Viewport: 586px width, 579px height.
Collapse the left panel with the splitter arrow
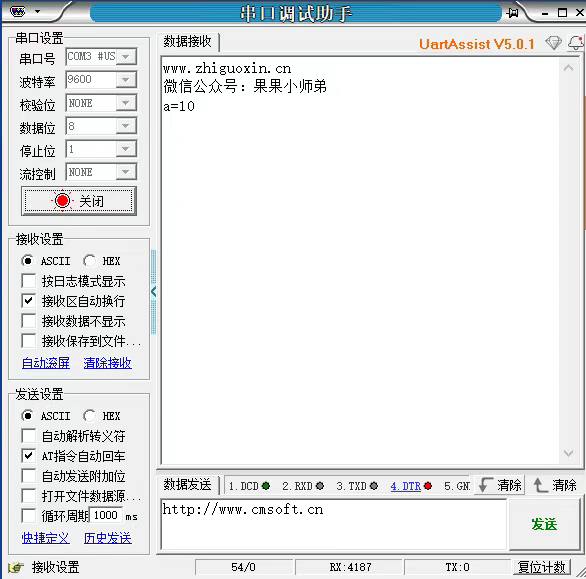tap(153, 292)
